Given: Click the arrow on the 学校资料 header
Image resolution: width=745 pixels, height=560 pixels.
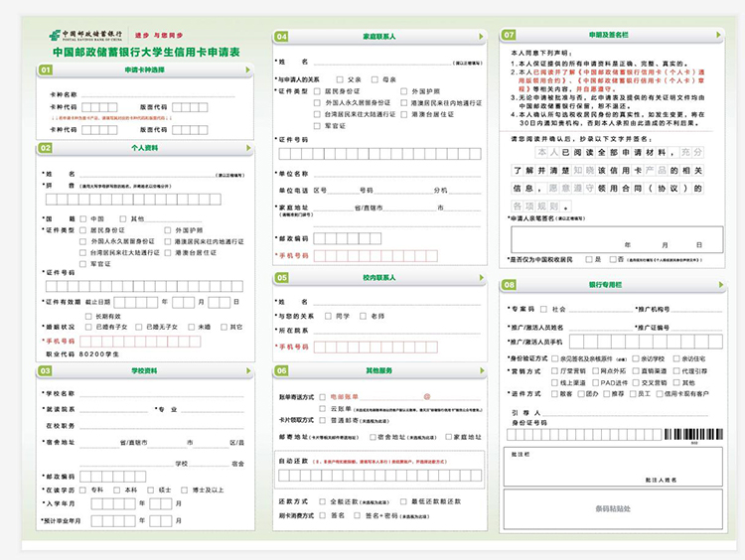Looking at the screenshot, I should [x=248, y=370].
